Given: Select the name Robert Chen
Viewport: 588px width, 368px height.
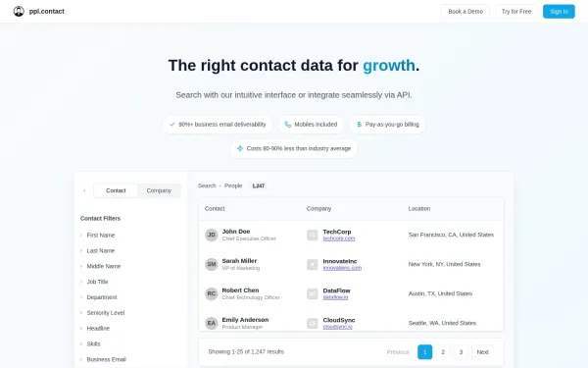Looking at the screenshot, I should (x=240, y=290).
